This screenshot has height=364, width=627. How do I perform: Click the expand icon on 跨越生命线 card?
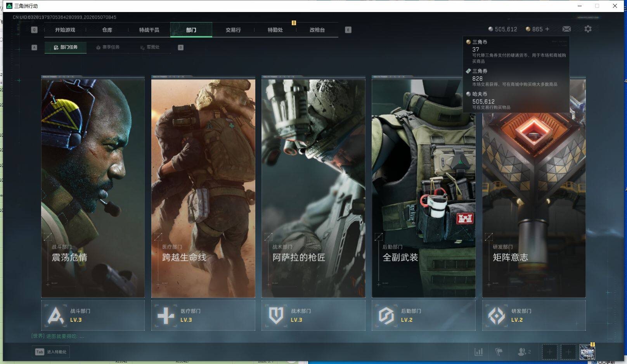click(x=158, y=236)
